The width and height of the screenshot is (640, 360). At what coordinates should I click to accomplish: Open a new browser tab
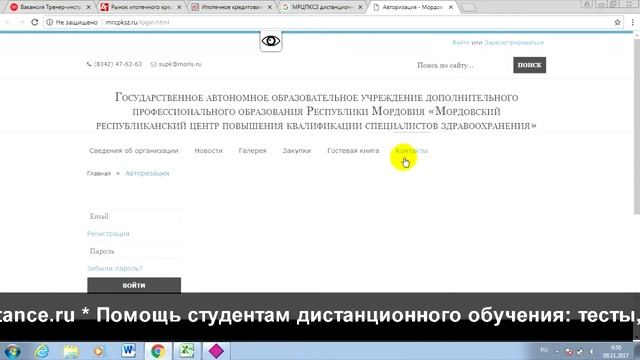469,7
